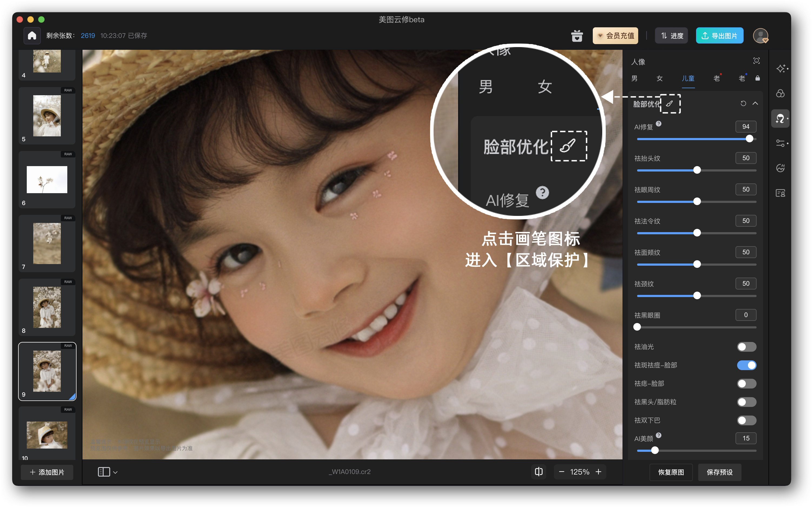Open the 进度 progress button
This screenshot has height=507, width=812.
click(x=671, y=35)
